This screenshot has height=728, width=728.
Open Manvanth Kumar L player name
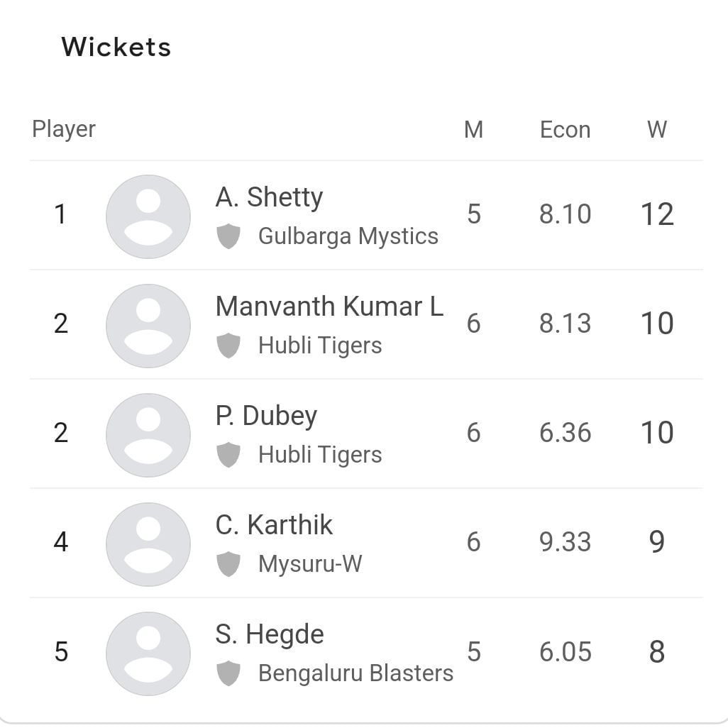(x=329, y=307)
